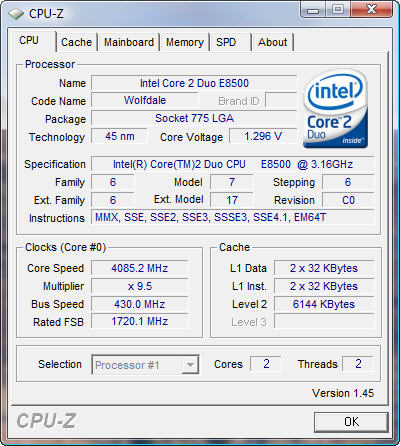Click the Version 1.45 label
400x446 pixels.
[343, 393]
